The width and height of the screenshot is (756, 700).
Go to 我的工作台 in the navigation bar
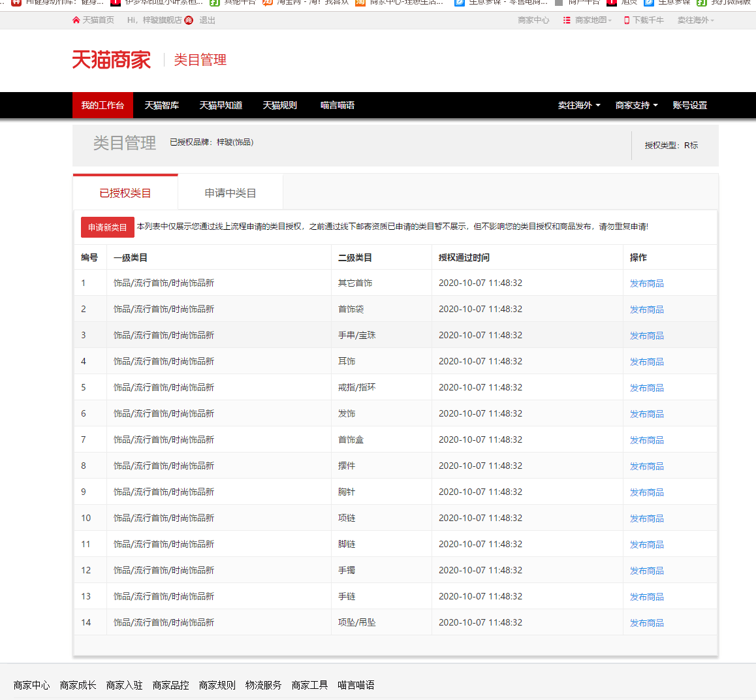102,105
